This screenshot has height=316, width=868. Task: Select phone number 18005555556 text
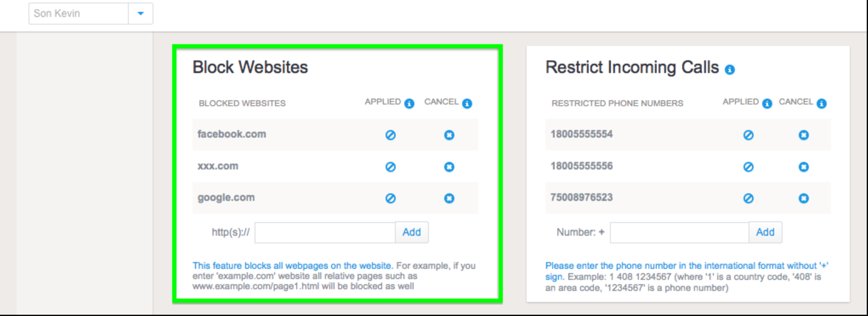click(582, 166)
